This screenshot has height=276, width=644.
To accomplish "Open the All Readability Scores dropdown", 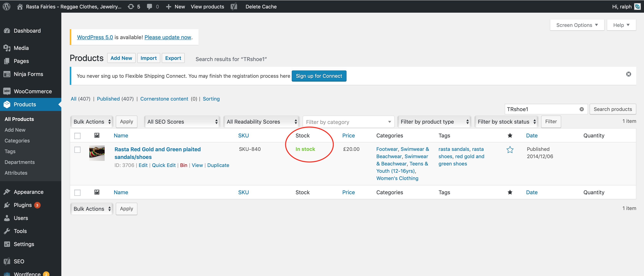I will (x=261, y=122).
